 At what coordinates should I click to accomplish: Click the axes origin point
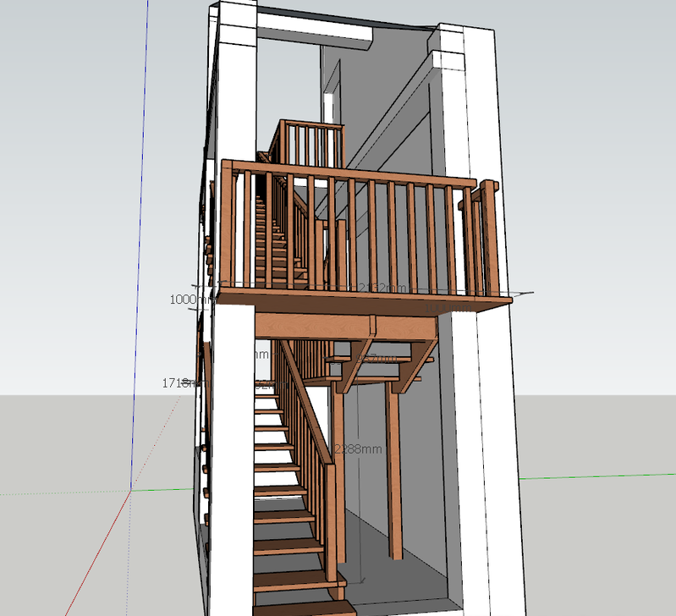coord(130,489)
